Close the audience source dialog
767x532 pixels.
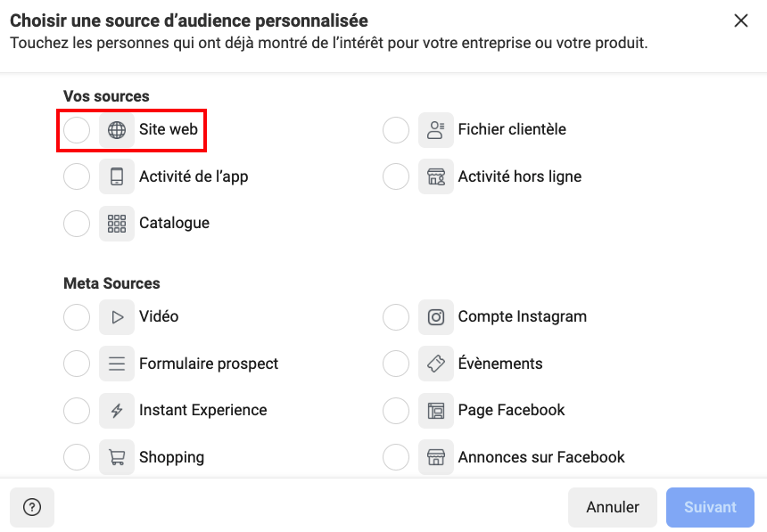click(740, 20)
